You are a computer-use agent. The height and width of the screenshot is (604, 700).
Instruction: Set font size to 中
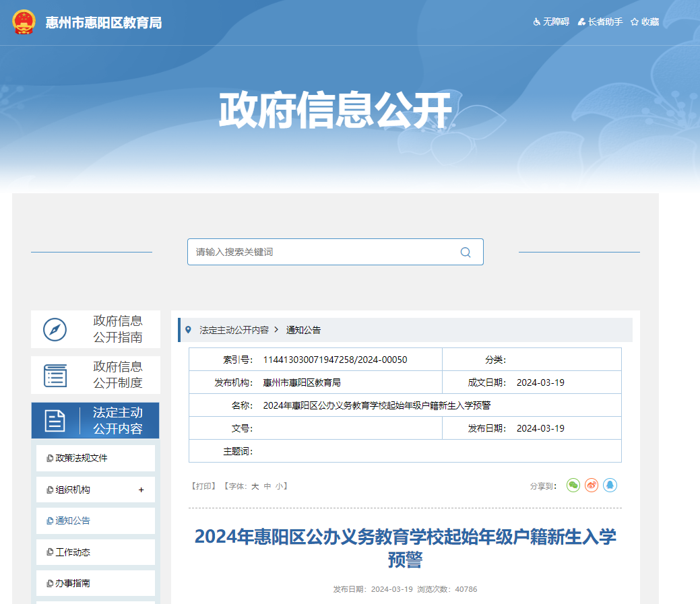(x=267, y=485)
